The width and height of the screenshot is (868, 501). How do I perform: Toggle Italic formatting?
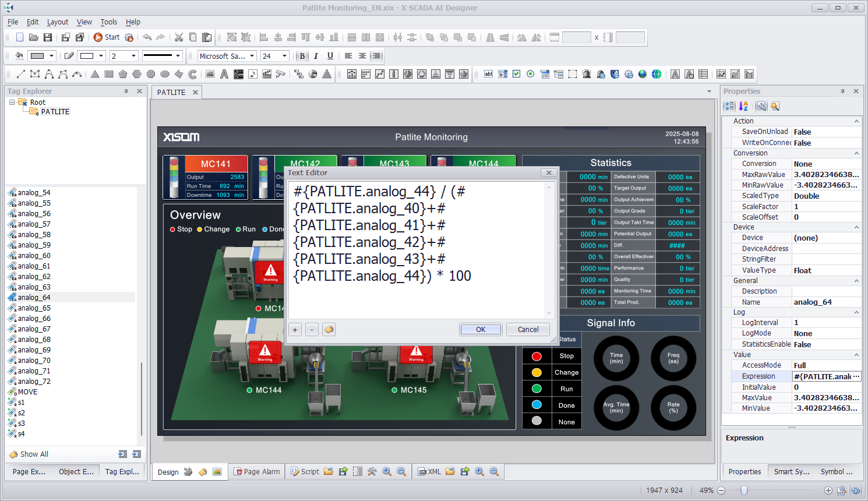(x=316, y=56)
